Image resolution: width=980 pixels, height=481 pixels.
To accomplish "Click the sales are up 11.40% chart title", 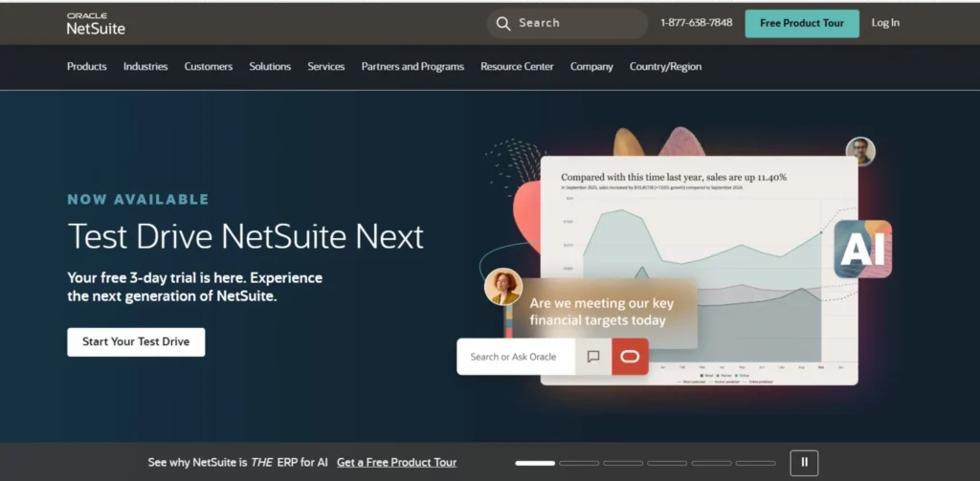I will tap(674, 178).
